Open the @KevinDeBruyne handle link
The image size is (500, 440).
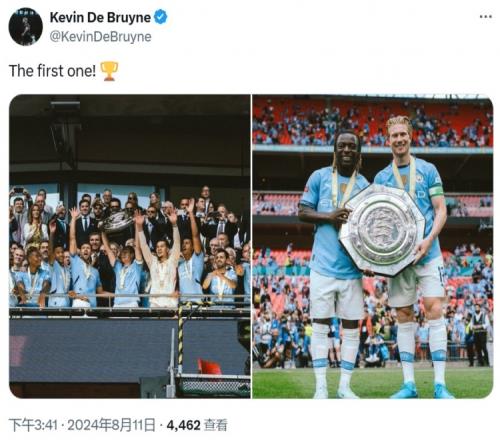pos(100,37)
